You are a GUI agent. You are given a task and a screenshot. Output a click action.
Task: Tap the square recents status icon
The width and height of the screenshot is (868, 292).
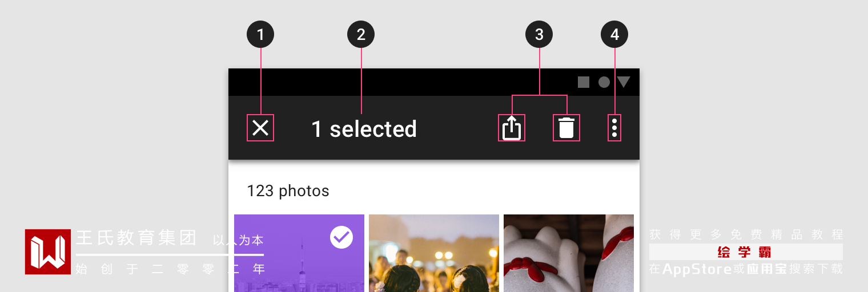point(584,82)
